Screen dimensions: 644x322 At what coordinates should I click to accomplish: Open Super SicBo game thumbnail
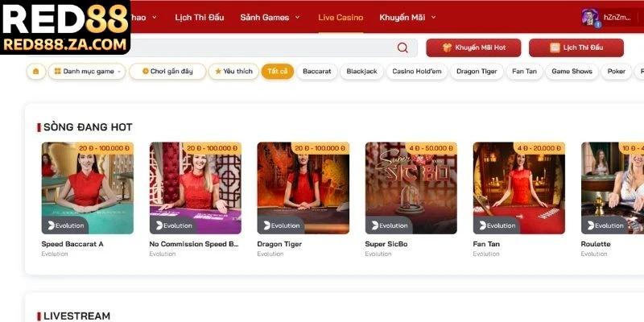tap(411, 188)
